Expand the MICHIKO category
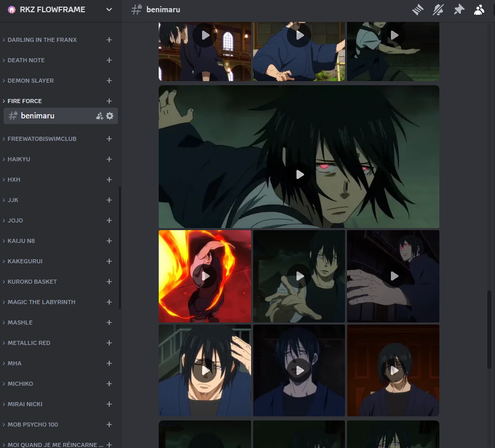 pos(17,384)
